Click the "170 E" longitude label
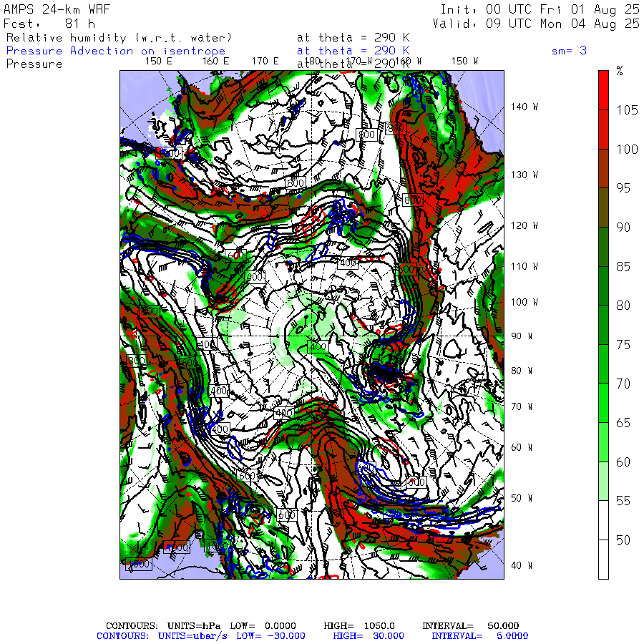The width and height of the screenshot is (644, 644). [x=265, y=62]
